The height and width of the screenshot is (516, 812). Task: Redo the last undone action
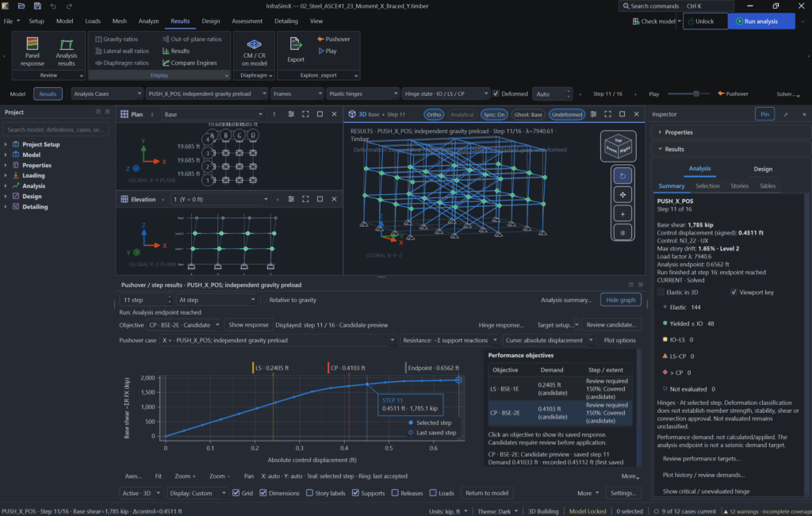[69, 6]
